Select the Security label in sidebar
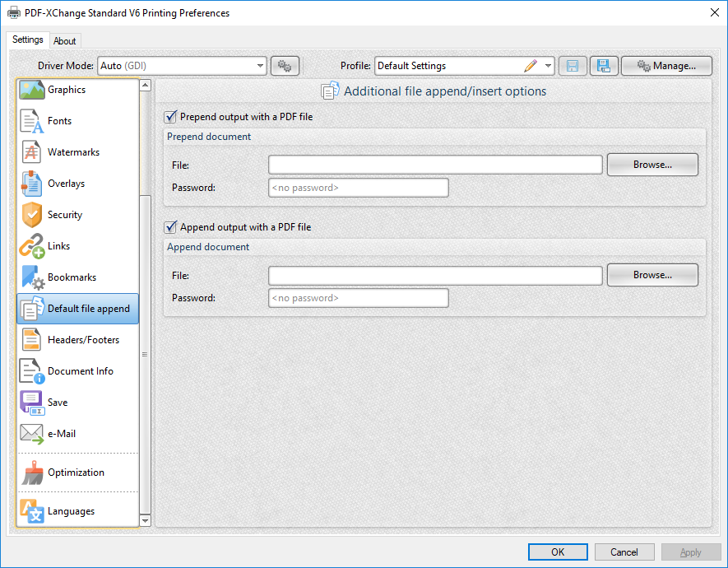This screenshot has height=568, width=728. coord(65,215)
